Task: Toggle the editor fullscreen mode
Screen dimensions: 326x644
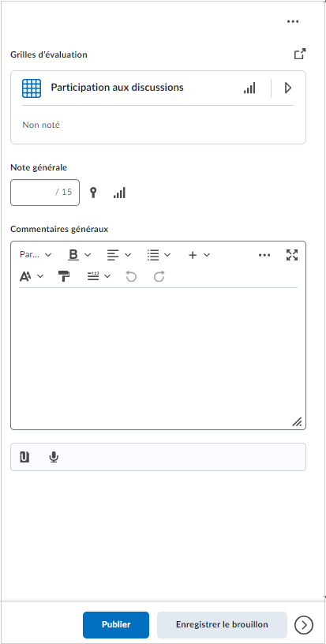Action: [292, 255]
